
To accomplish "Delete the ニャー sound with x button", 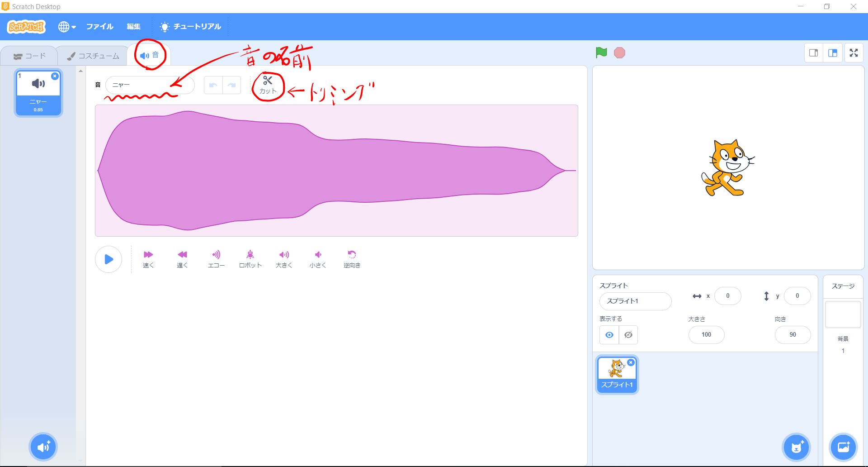I will click(55, 76).
